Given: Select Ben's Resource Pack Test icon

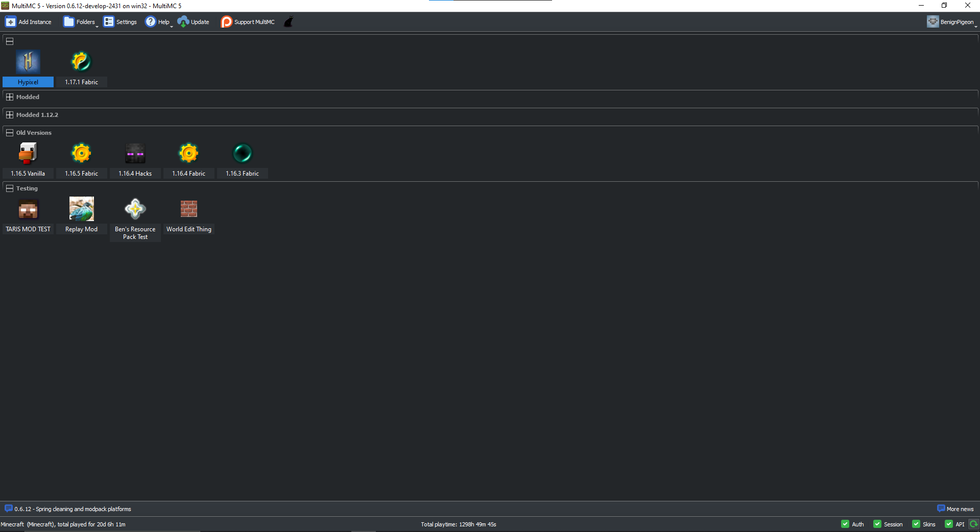Looking at the screenshot, I should click(x=135, y=209).
